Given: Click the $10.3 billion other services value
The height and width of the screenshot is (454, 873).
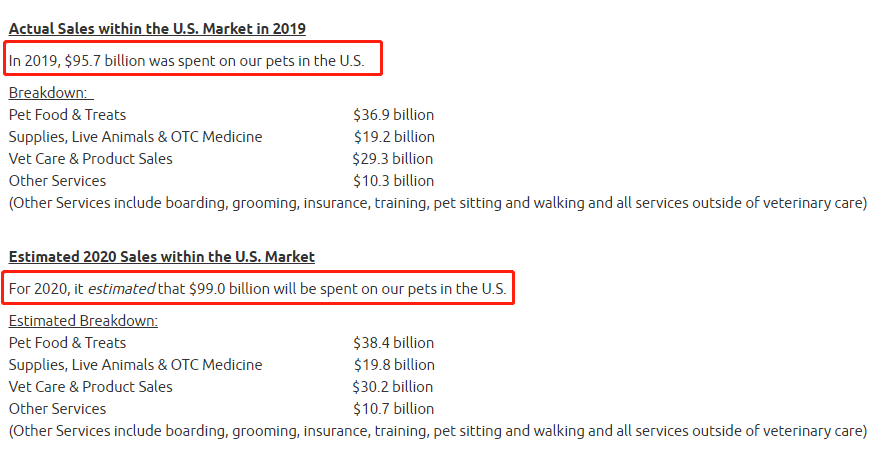Looking at the screenshot, I should [x=393, y=181].
